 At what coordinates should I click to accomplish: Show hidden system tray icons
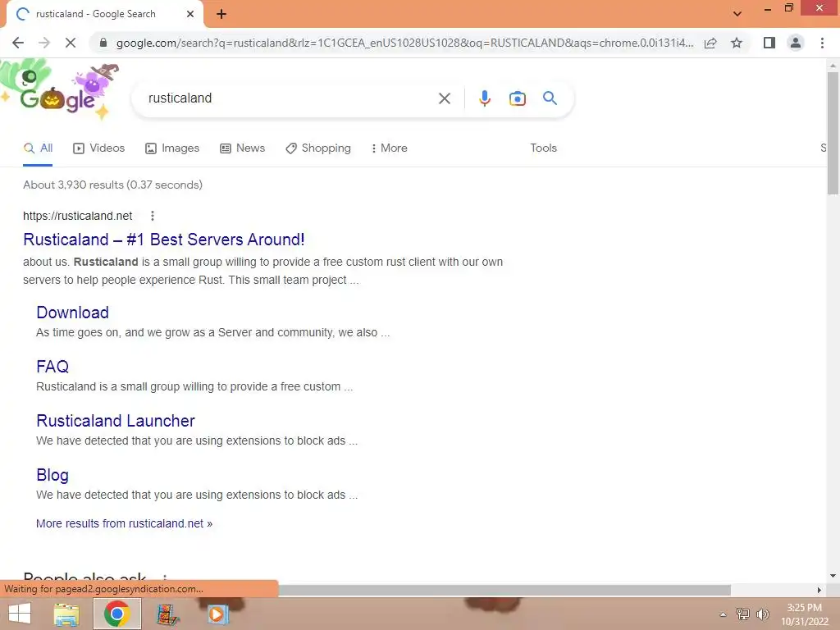724,614
